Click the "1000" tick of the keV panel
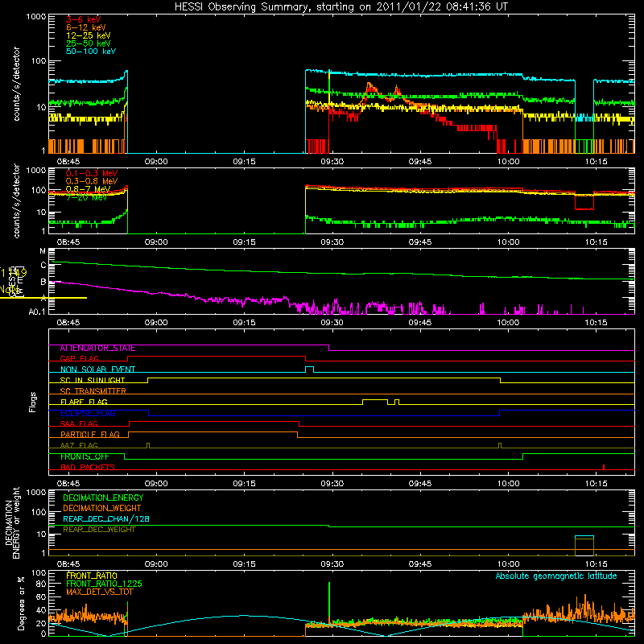Image resolution: width=644 pixels, height=644 pixels. tap(35, 17)
